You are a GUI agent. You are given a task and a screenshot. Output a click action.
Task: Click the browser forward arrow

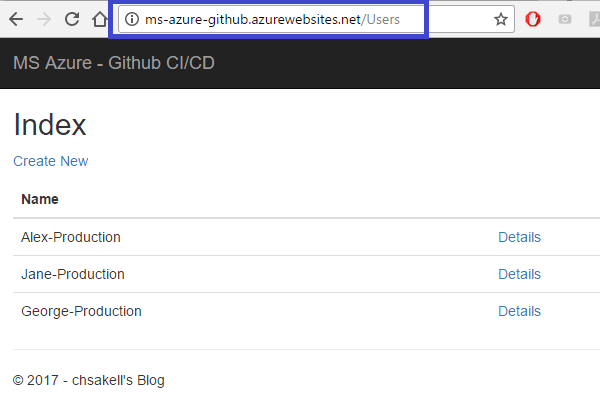pyautogui.click(x=44, y=19)
